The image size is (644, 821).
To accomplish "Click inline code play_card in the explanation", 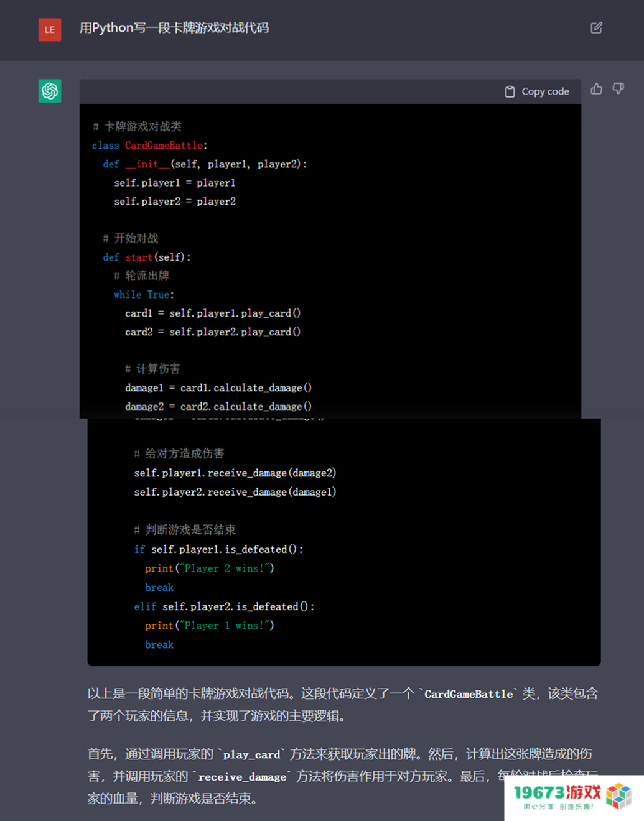I will (251, 754).
